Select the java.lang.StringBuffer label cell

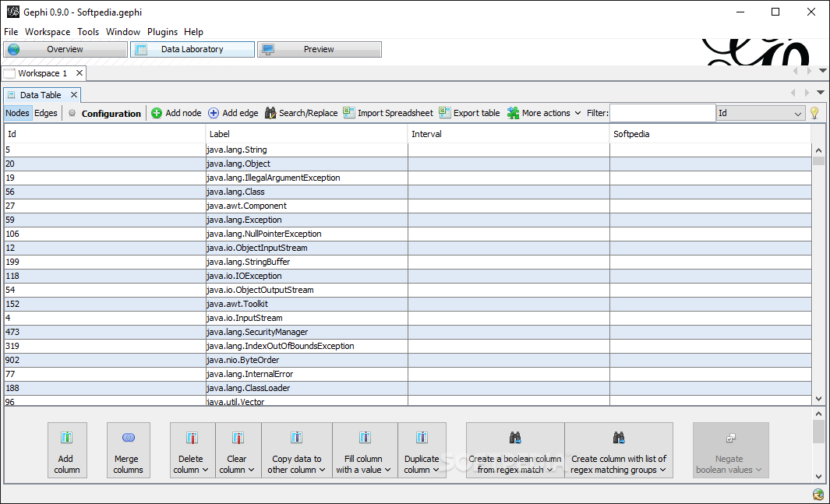click(306, 262)
